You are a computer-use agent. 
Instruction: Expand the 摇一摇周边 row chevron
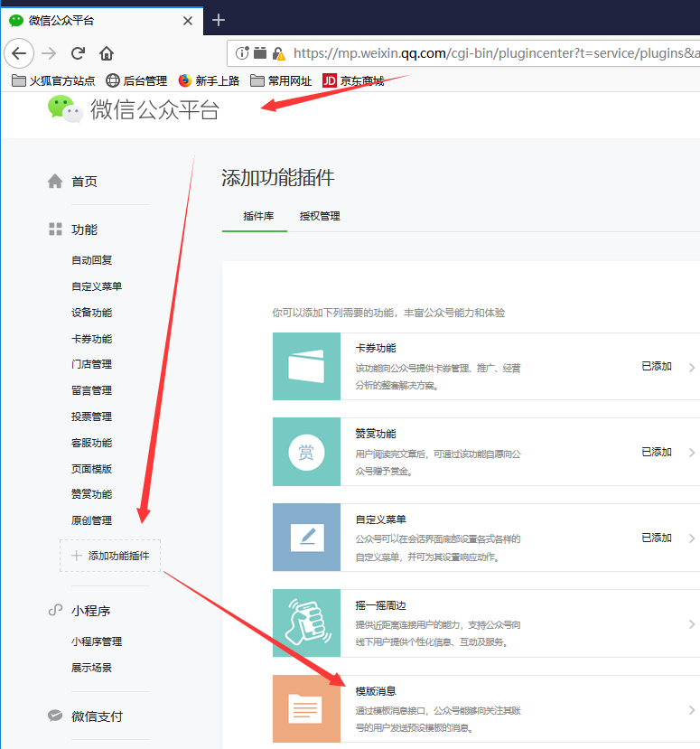(x=691, y=624)
